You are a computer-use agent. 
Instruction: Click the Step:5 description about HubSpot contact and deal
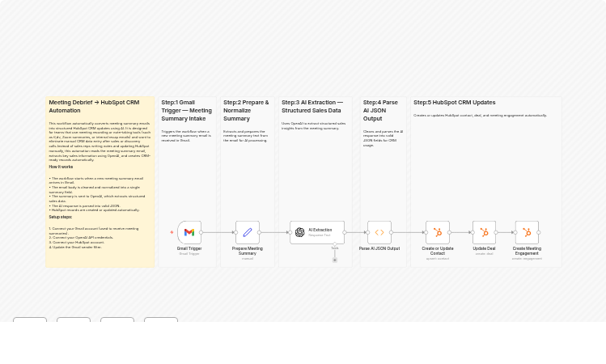480,115
